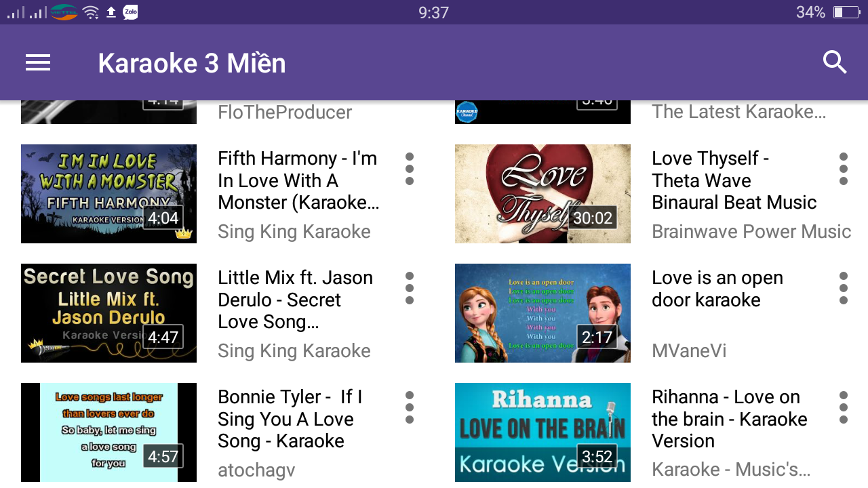Tap Sing King Karaoke under Fifth Harmony
The height and width of the screenshot is (488, 868).
294,232
